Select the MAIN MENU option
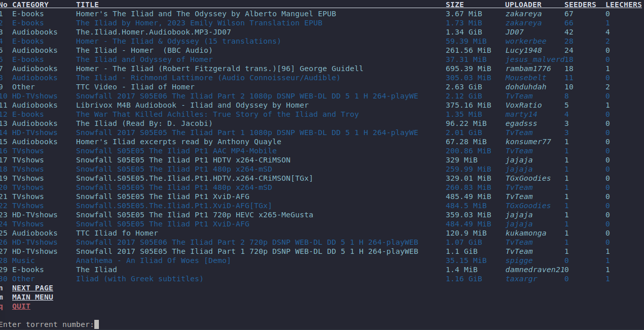The height and width of the screenshot is (330, 644). pyautogui.click(x=32, y=297)
